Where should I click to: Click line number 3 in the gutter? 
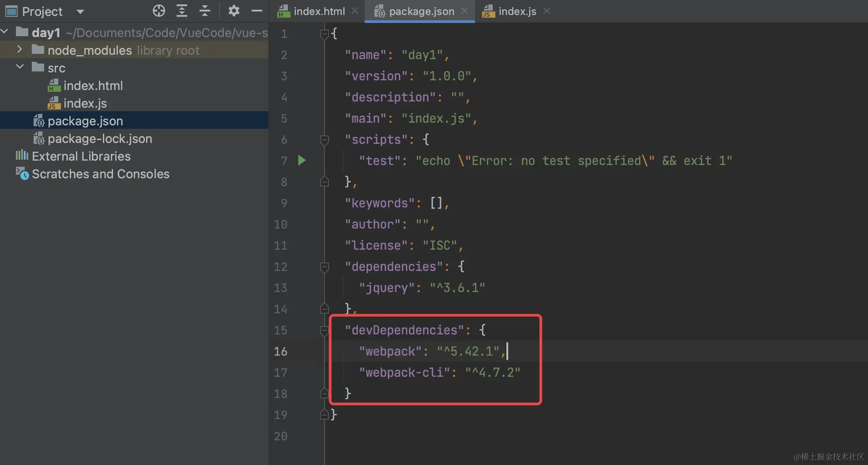point(284,76)
